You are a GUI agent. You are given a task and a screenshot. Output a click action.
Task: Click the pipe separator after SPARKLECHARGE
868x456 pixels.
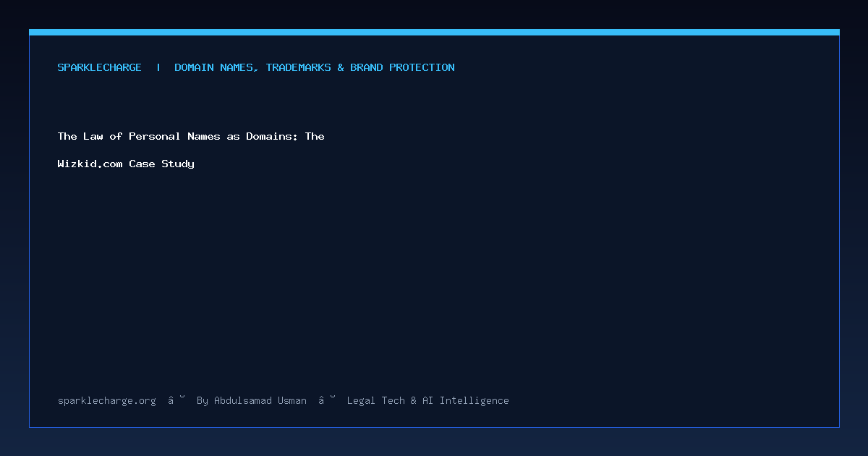coord(158,67)
